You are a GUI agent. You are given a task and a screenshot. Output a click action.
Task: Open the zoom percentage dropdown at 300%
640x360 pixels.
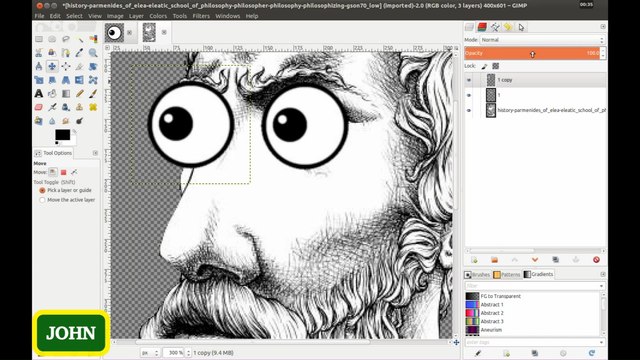point(188,353)
